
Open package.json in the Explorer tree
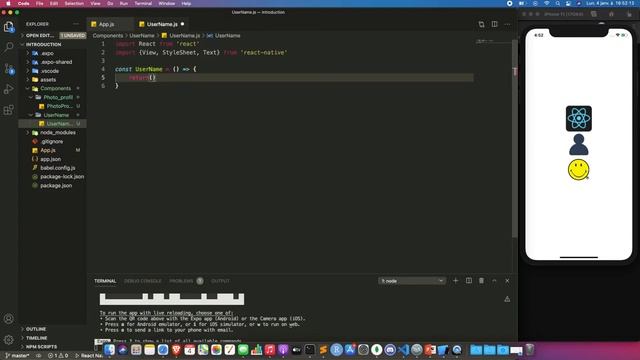52,185
